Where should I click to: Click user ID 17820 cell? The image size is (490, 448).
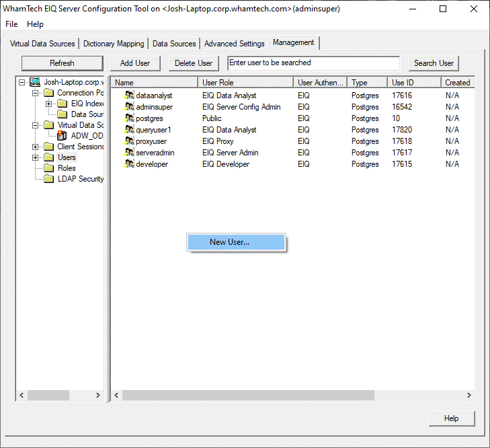[402, 130]
